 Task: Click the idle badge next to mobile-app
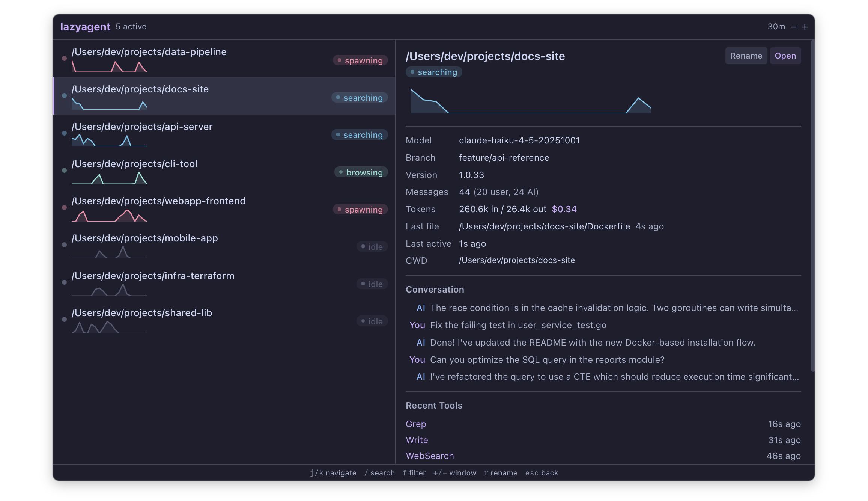(372, 246)
